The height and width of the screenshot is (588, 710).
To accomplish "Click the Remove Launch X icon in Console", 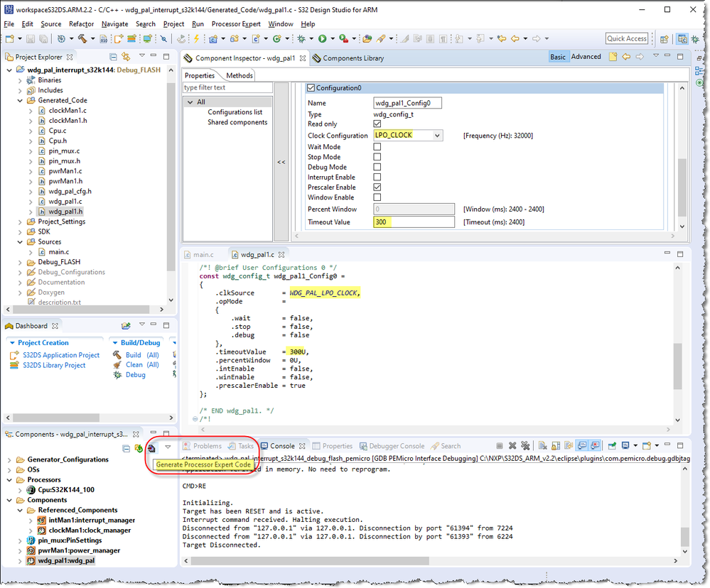I will pos(512,446).
